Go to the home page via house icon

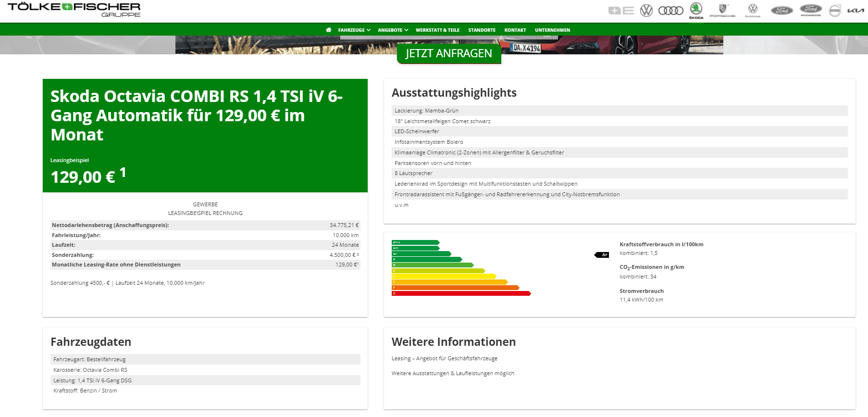[x=329, y=30]
